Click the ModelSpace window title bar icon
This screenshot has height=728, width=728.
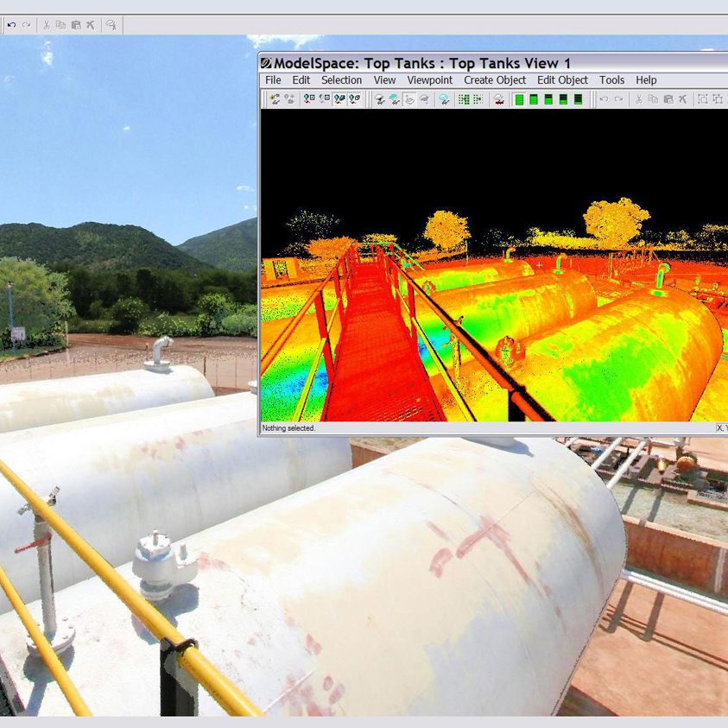tap(267, 63)
